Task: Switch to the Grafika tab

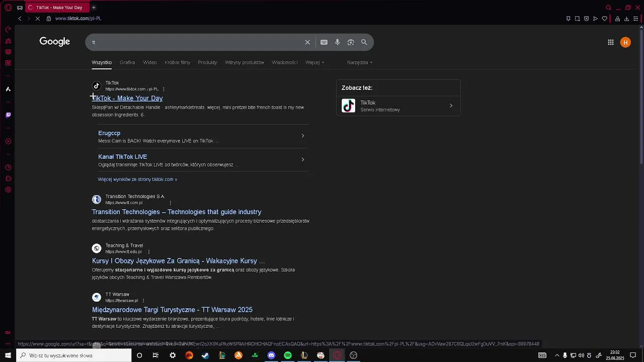Action: 127,62
